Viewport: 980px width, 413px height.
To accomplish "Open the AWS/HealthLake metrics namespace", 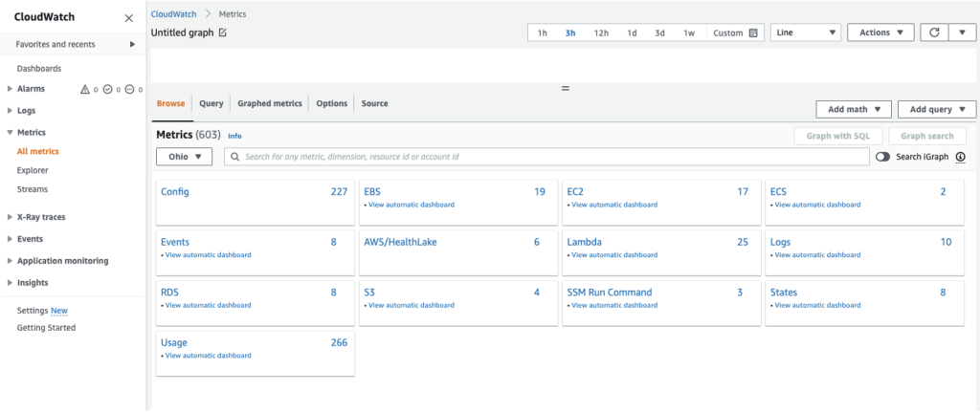I will coord(400,242).
